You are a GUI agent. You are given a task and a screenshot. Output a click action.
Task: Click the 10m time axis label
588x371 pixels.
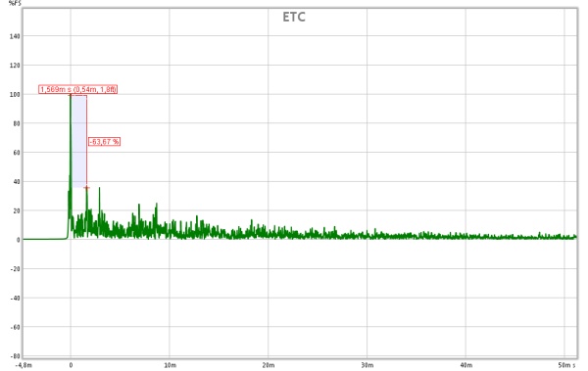coord(170,364)
